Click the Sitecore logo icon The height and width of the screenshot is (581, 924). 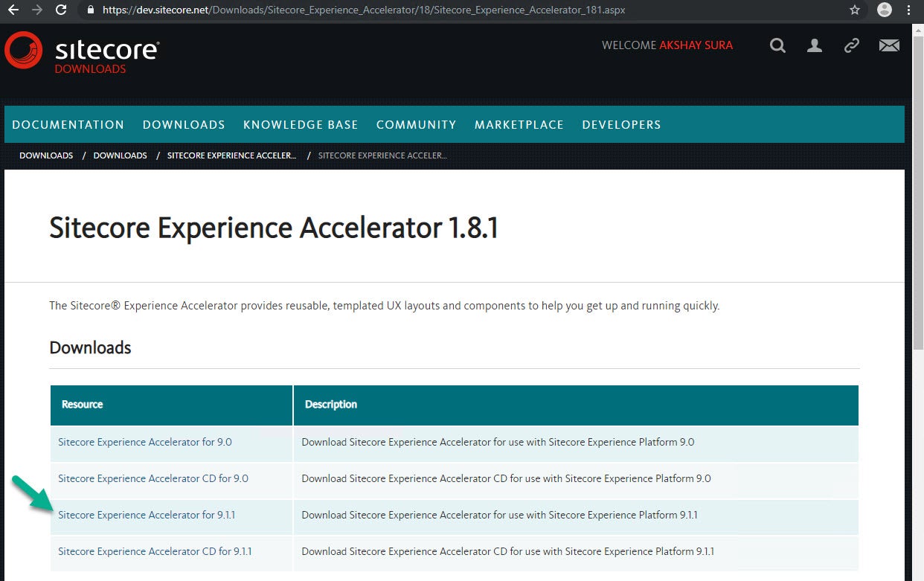tap(24, 50)
